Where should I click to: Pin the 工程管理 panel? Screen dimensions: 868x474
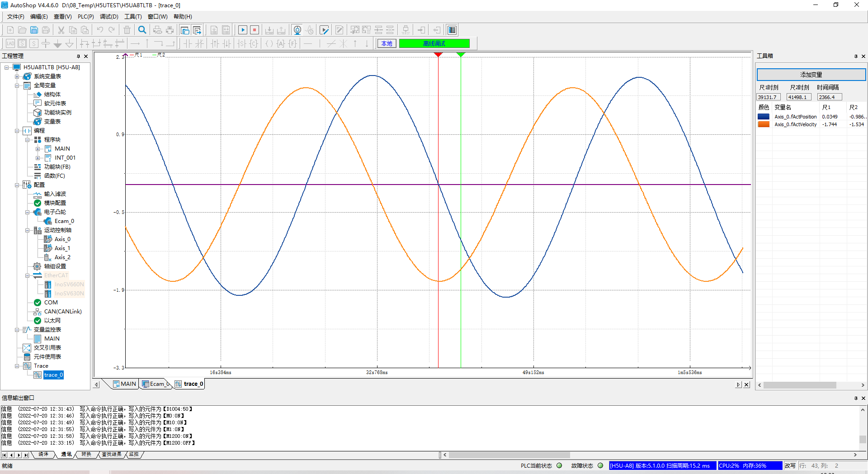point(78,56)
